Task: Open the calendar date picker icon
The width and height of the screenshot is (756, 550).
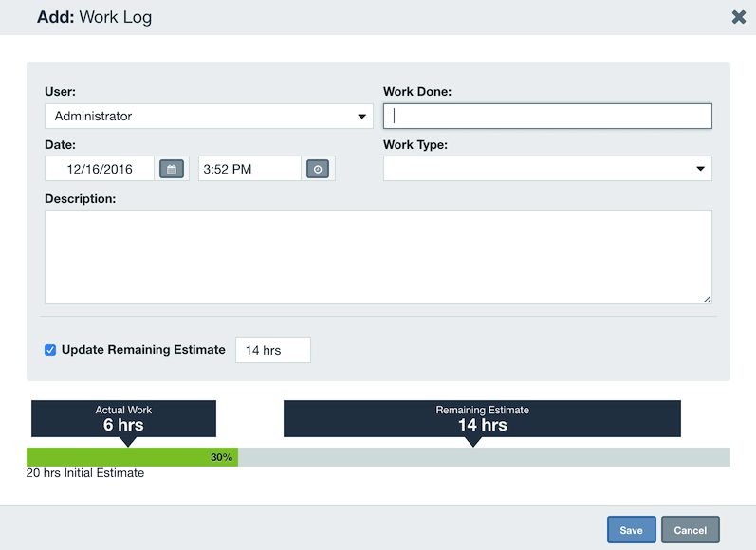Action: (172, 169)
